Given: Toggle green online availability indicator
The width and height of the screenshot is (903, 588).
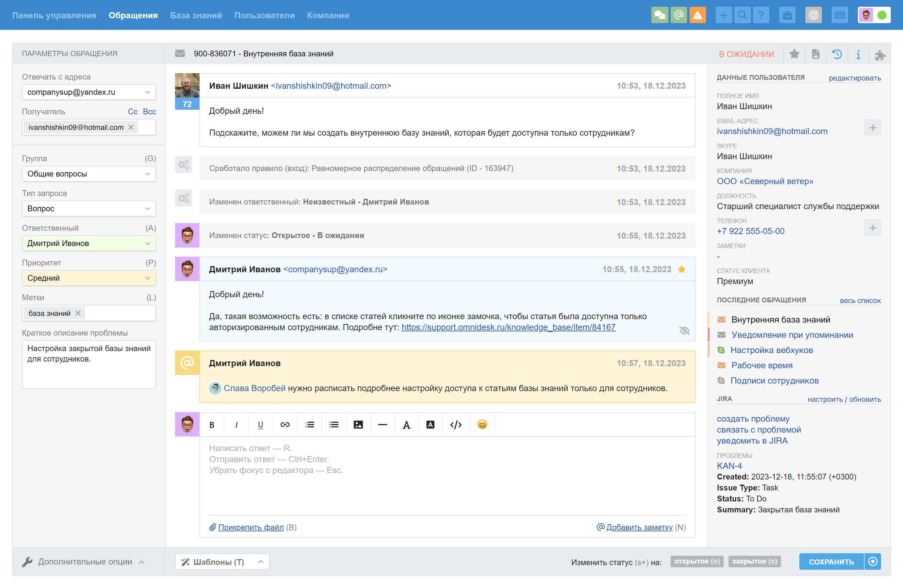Looking at the screenshot, I should pyautogui.click(x=882, y=15).
